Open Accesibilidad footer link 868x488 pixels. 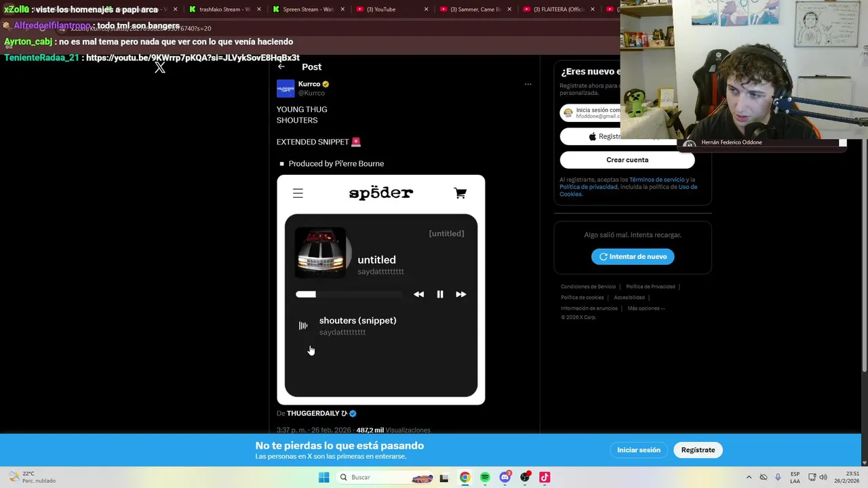[x=629, y=298]
